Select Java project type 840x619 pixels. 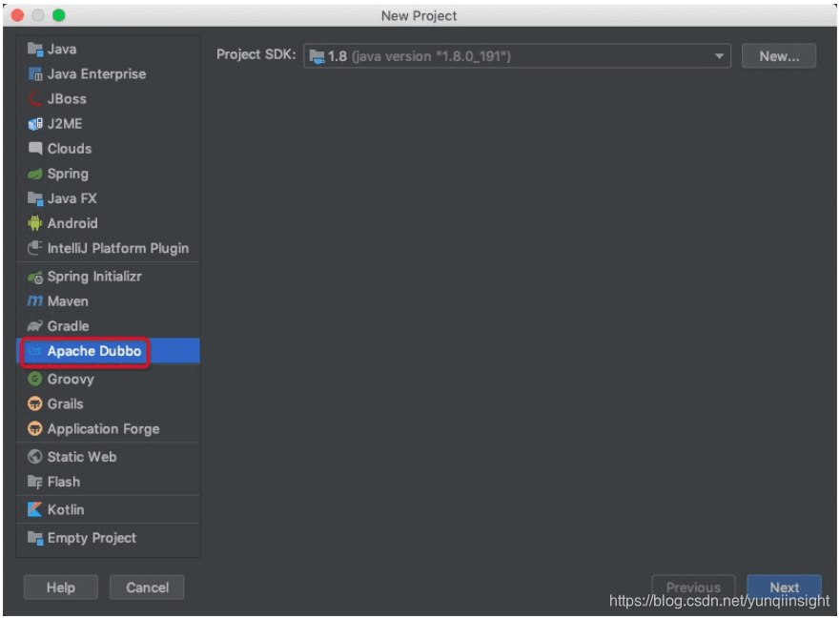pos(108,50)
